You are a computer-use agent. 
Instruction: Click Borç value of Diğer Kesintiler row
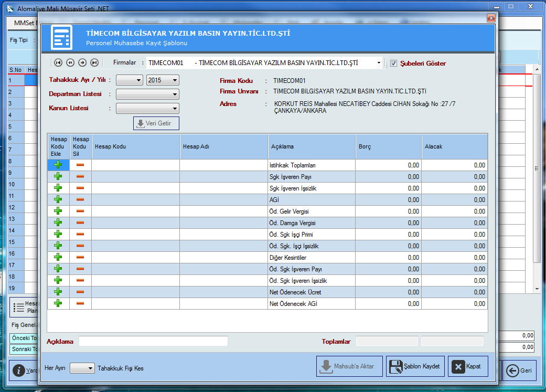[389, 257]
